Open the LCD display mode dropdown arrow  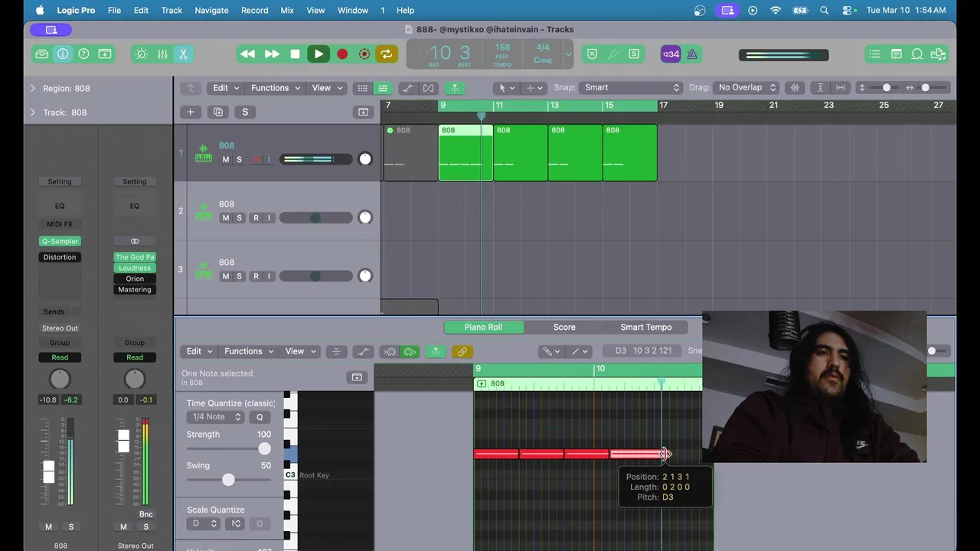(x=568, y=54)
